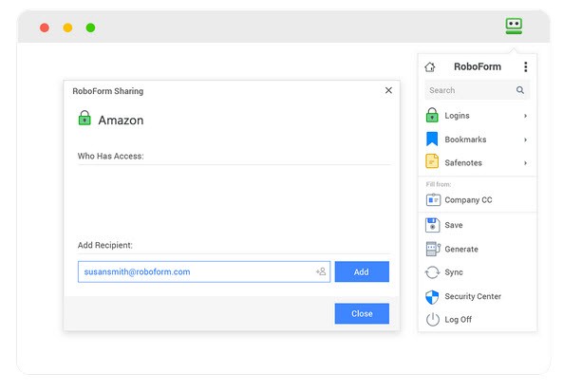Start Sync using the circular arrows icon
Image resolution: width=563 pixels, height=392 pixels.
click(x=432, y=272)
